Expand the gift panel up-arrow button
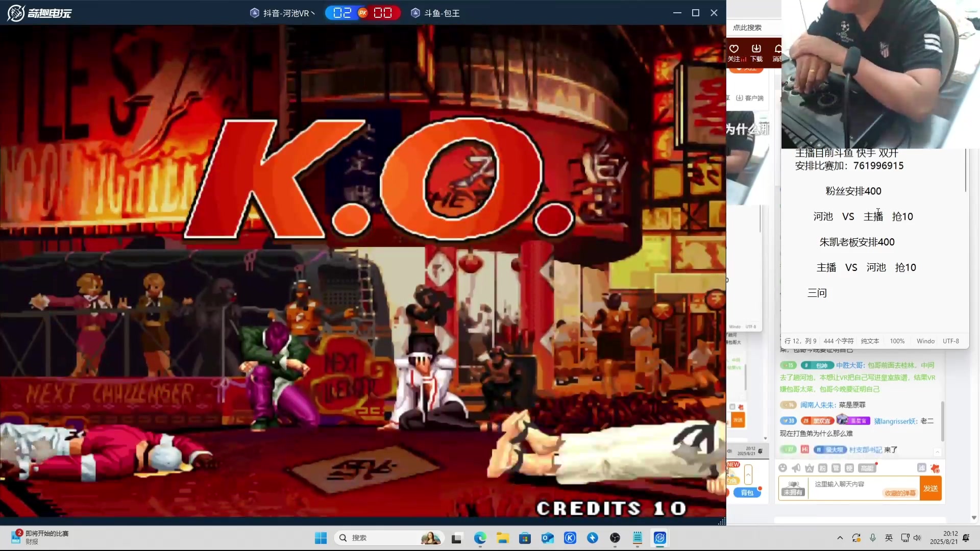This screenshot has width=980, height=551. click(x=748, y=474)
